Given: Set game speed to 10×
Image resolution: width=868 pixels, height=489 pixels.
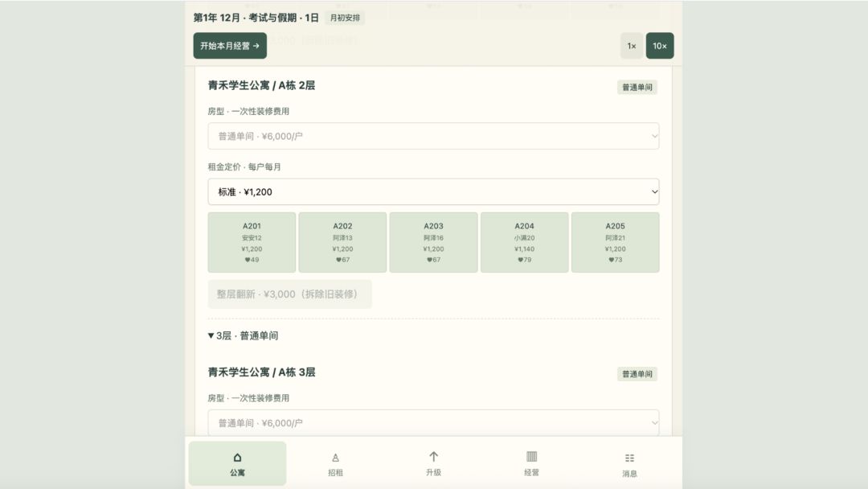Looking at the screenshot, I should (660, 46).
